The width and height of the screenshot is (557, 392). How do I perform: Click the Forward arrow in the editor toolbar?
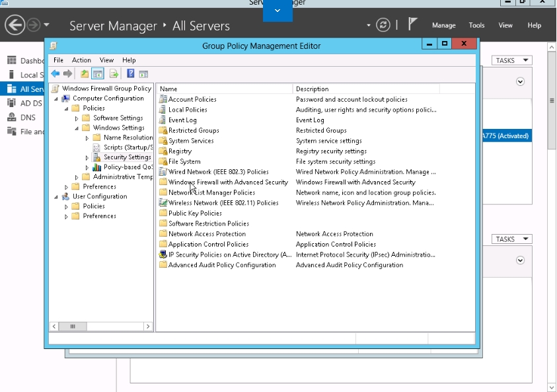67,74
